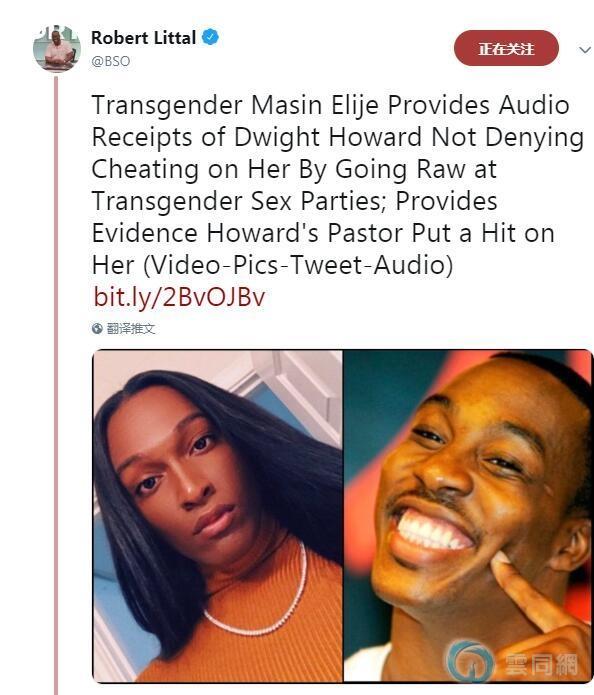Click the watermark logo on photo
This screenshot has height=695, width=594.
click(x=469, y=660)
